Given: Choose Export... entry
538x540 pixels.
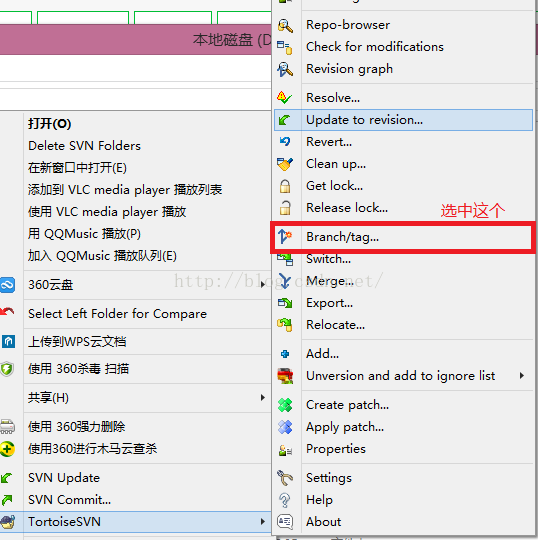Looking at the screenshot, I should (x=329, y=303).
